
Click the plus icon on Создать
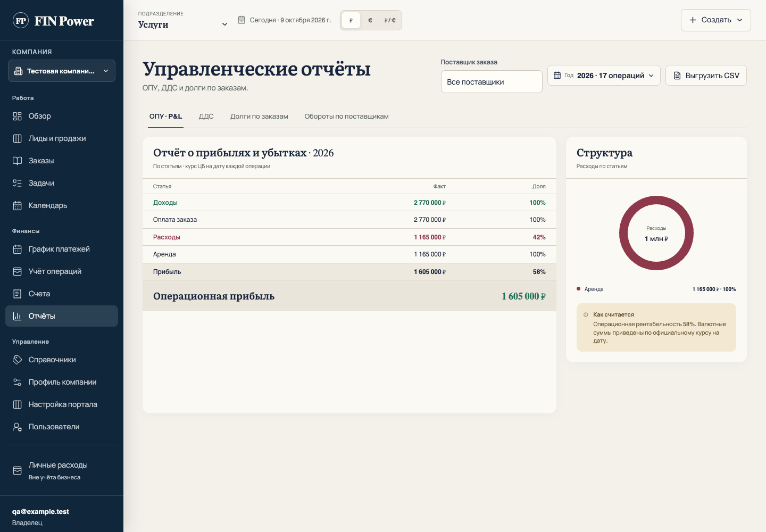click(693, 20)
